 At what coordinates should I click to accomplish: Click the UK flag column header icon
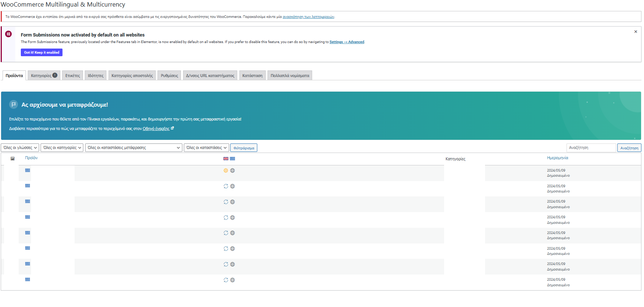point(226,158)
